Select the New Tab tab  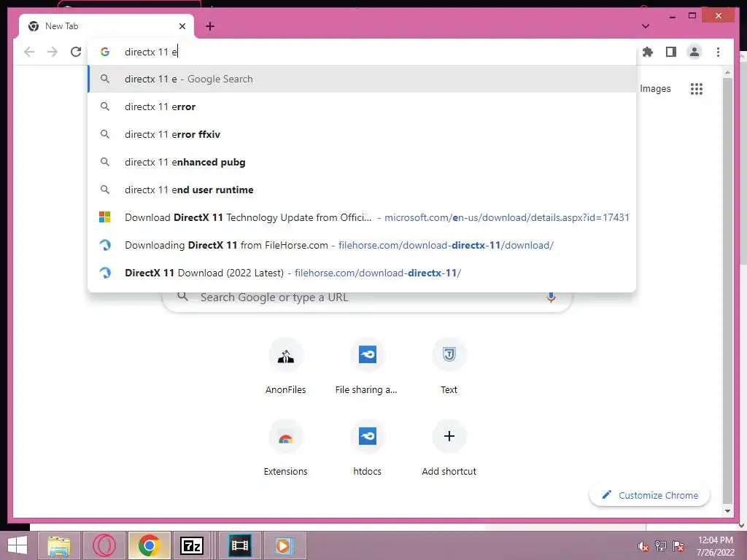[x=107, y=26]
